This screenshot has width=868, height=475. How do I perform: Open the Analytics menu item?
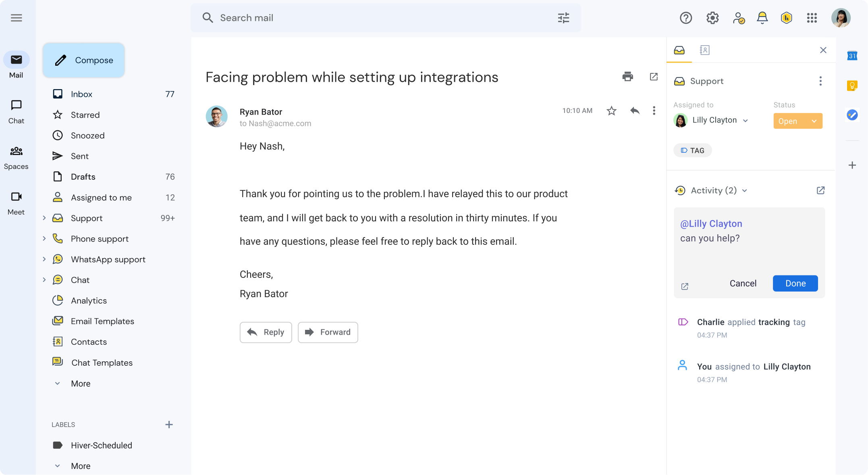[x=89, y=300]
